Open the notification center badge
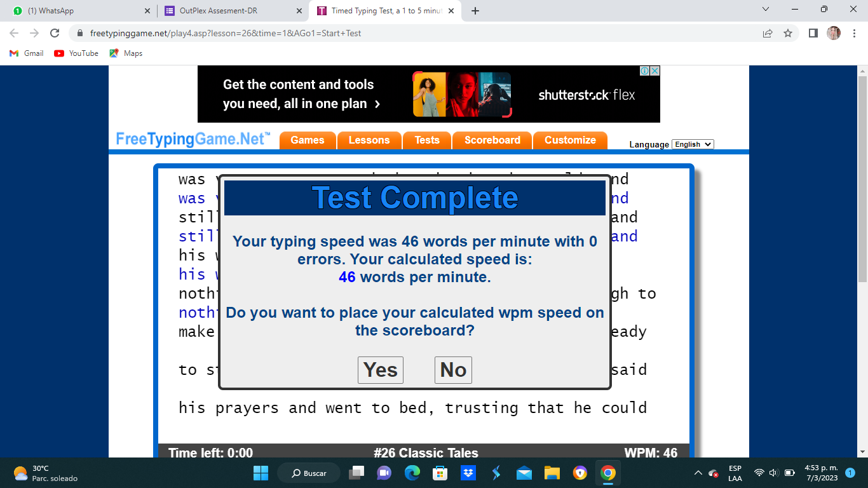The width and height of the screenshot is (868, 488). [850, 473]
